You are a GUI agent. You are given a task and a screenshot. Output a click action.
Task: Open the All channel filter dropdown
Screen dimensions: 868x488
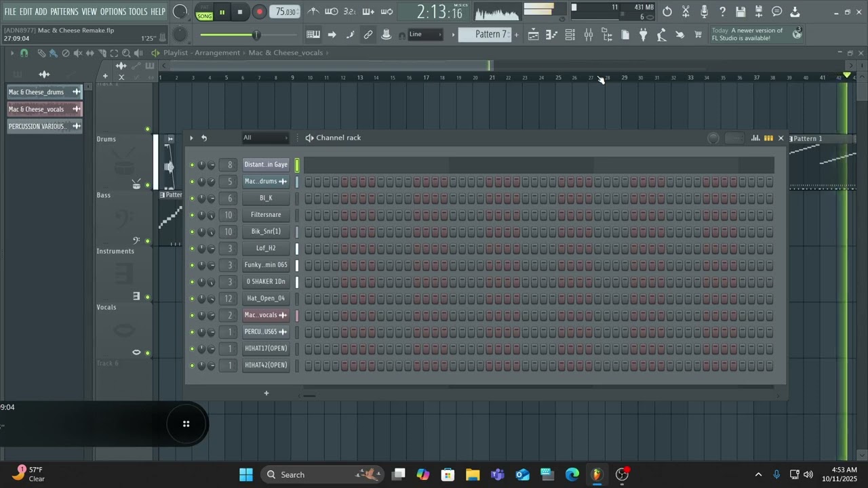[x=265, y=138]
